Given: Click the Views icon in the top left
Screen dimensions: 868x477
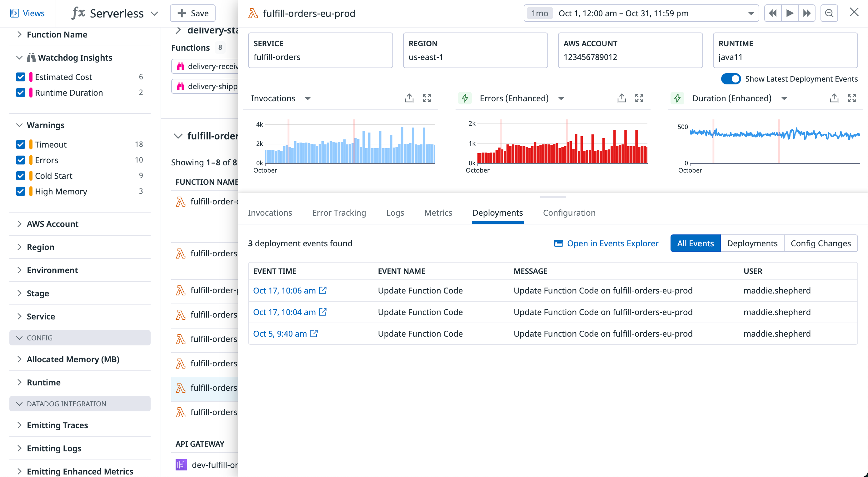Looking at the screenshot, I should coord(15,13).
